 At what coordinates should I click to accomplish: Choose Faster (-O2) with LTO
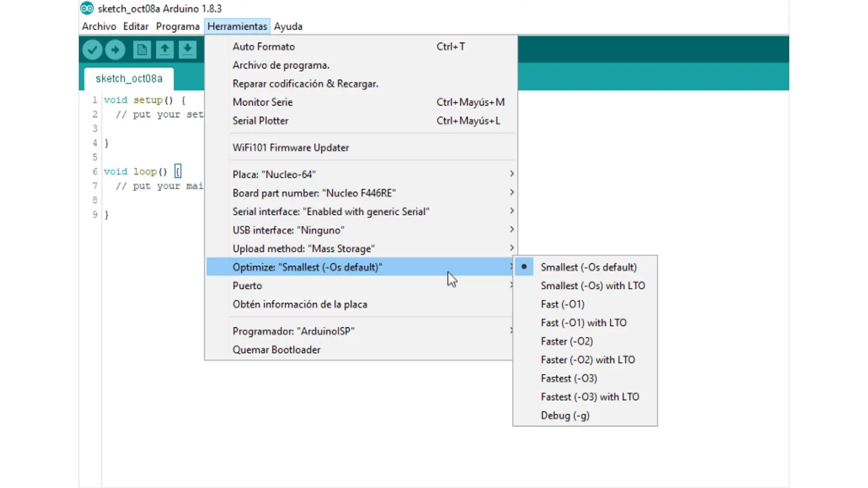(x=585, y=360)
